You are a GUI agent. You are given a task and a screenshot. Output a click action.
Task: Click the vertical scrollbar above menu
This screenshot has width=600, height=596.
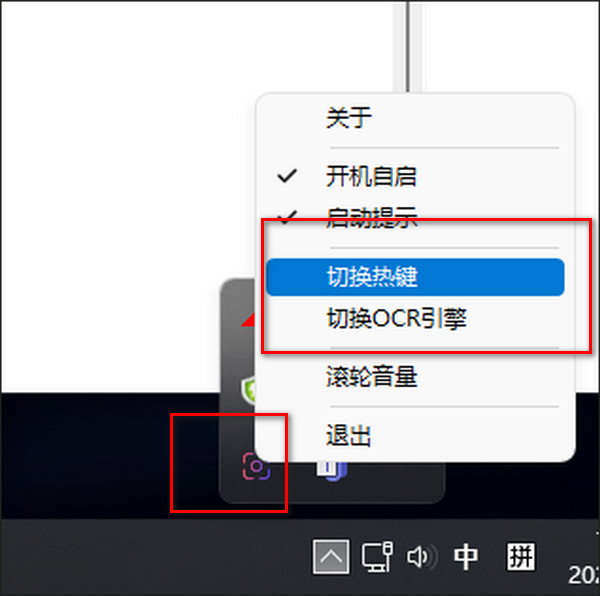pos(408,46)
